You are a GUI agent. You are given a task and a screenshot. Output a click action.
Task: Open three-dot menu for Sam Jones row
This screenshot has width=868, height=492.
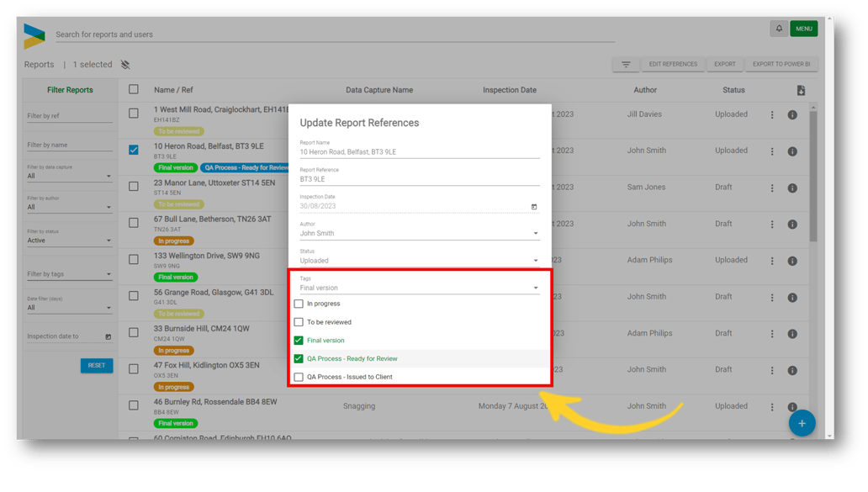click(772, 188)
